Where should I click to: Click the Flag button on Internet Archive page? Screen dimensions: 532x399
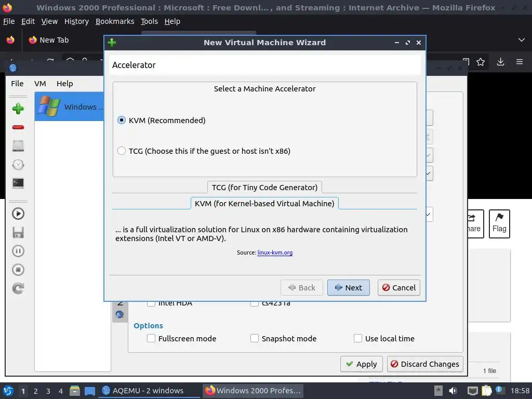tap(499, 223)
